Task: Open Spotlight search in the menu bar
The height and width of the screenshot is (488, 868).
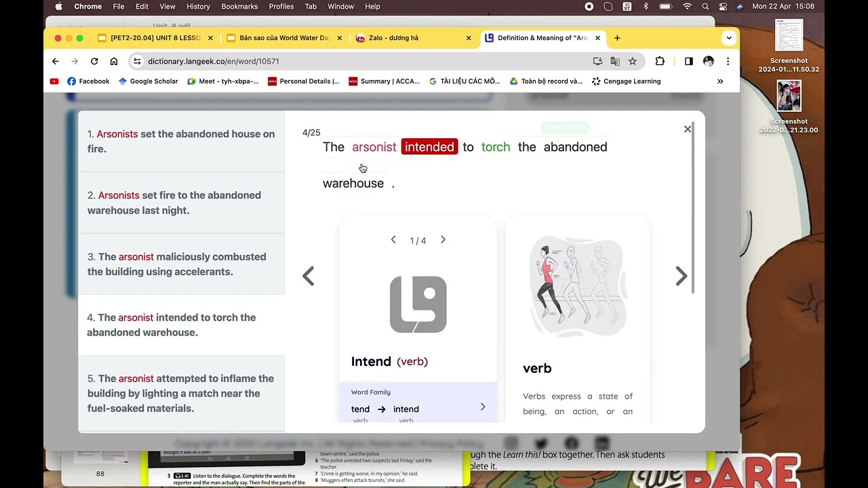Action: tap(705, 6)
